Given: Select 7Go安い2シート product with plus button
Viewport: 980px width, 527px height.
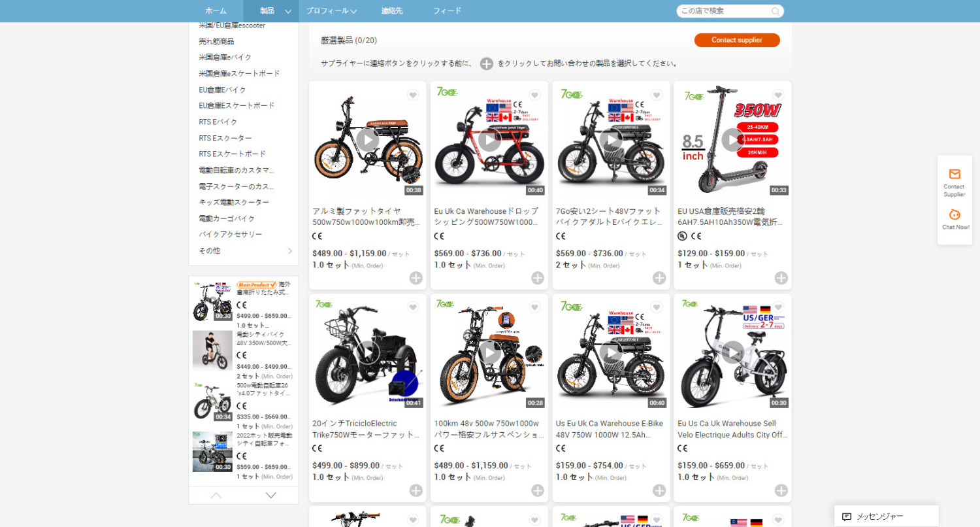Looking at the screenshot, I should pyautogui.click(x=659, y=278).
